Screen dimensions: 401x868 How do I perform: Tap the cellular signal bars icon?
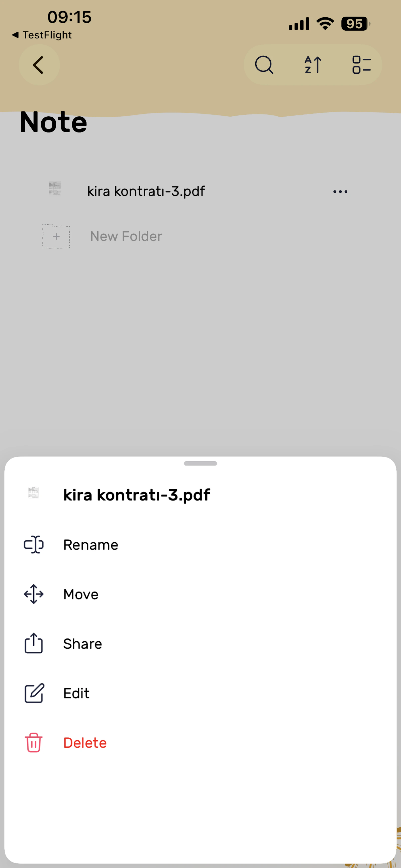coord(299,24)
